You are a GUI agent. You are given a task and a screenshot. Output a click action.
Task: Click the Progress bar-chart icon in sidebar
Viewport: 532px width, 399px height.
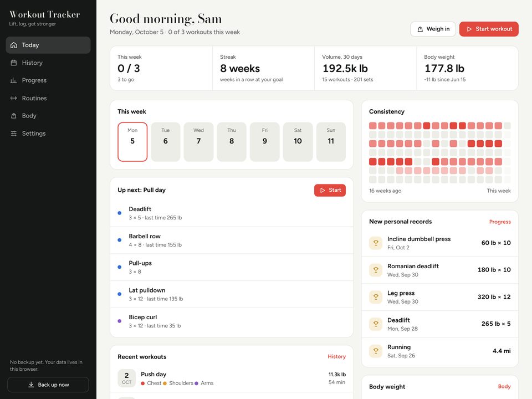[x=13, y=80]
